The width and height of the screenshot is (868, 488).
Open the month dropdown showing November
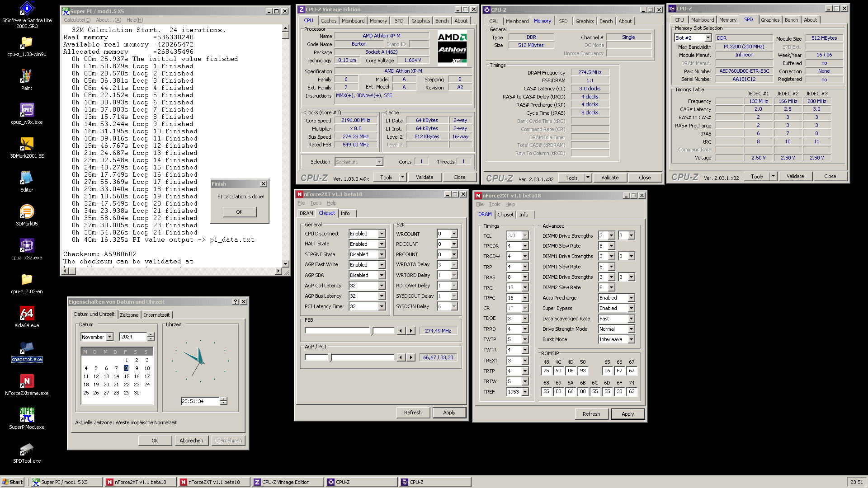pos(109,337)
